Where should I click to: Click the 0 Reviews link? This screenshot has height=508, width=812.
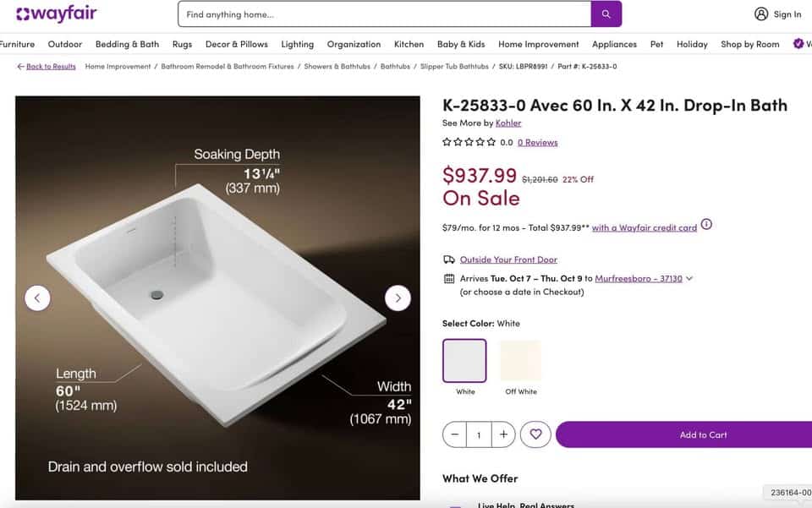pyautogui.click(x=537, y=143)
